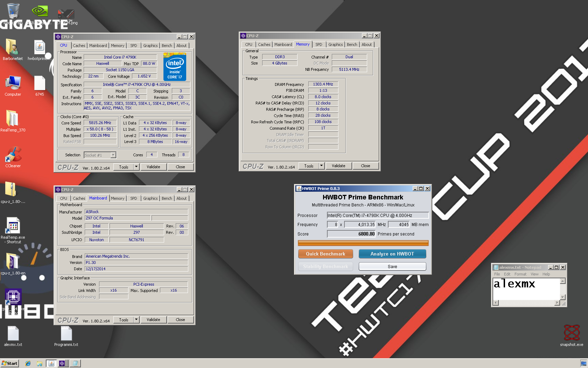The width and height of the screenshot is (588, 368).
Task: Click the HWBOT Prime Processor field
Action: (378, 215)
